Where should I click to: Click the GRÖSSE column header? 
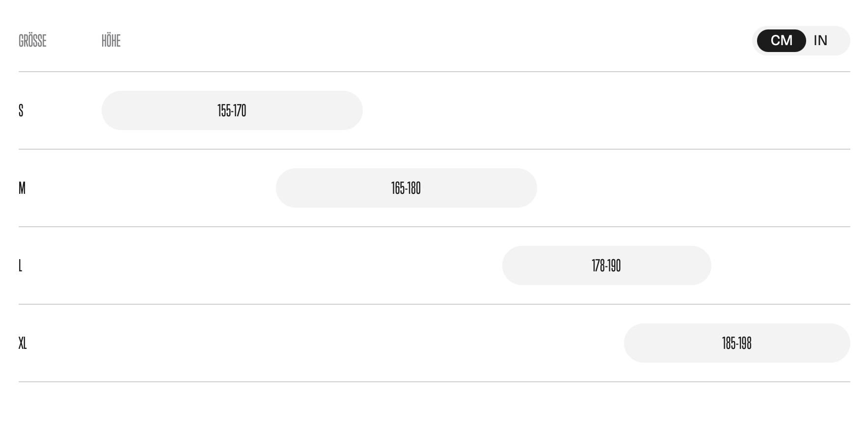click(x=32, y=41)
